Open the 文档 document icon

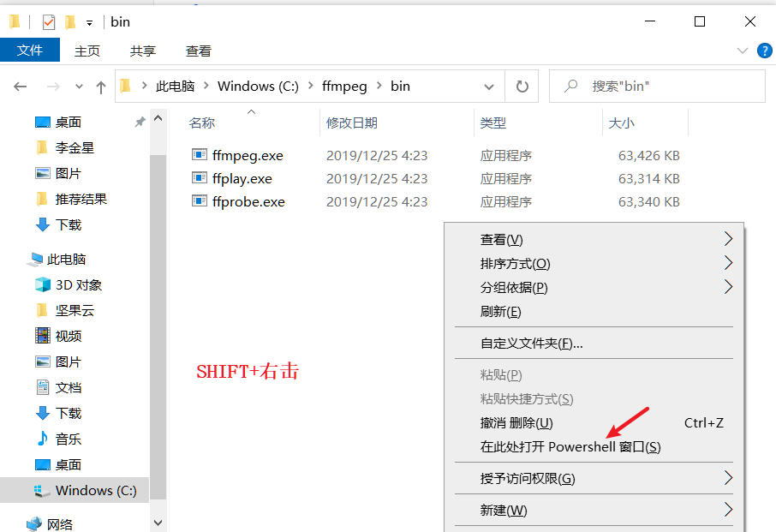[x=43, y=387]
